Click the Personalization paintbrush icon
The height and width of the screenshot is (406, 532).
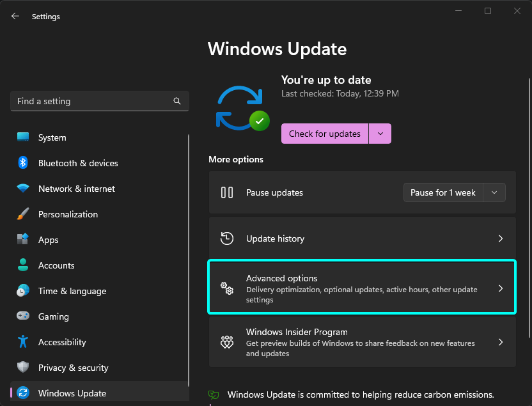23,214
